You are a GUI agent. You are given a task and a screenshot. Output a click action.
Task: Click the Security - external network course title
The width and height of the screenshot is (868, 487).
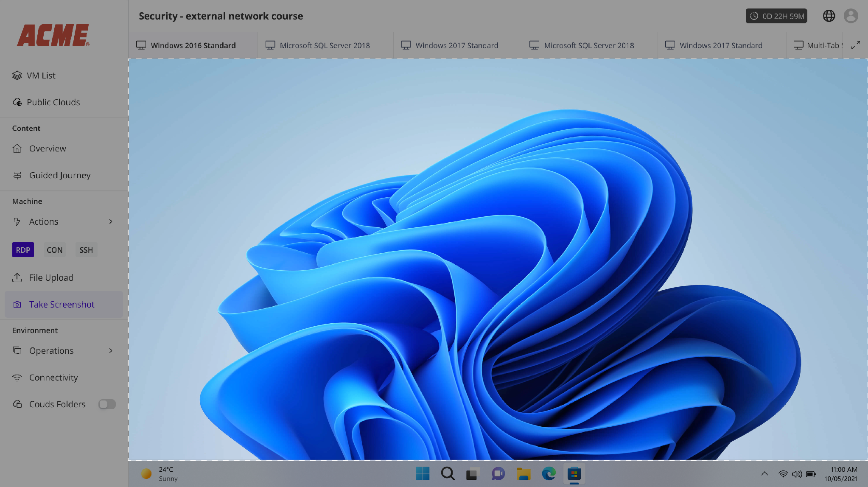point(221,16)
